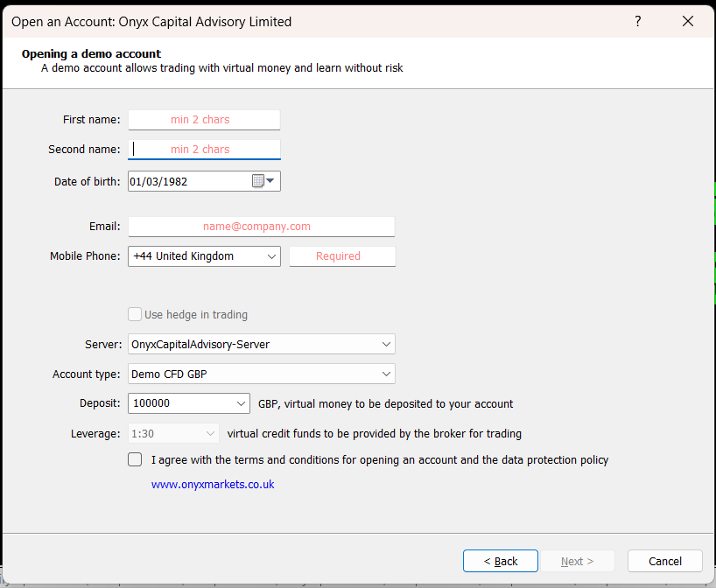Click into the Second name field
Image resolution: width=716 pixels, height=588 pixels.
(204, 150)
